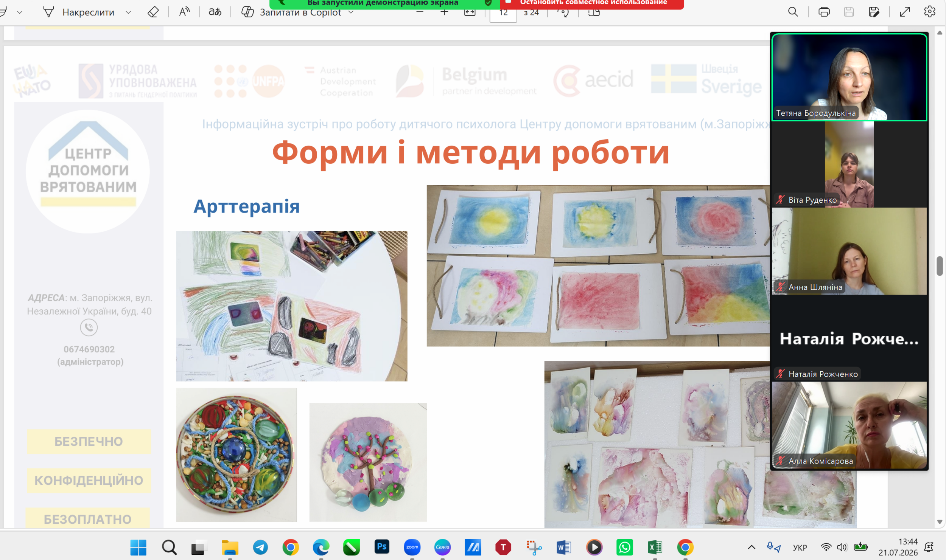
Task: Open the Wi-Fi network tray icon
Action: pyautogui.click(x=826, y=547)
